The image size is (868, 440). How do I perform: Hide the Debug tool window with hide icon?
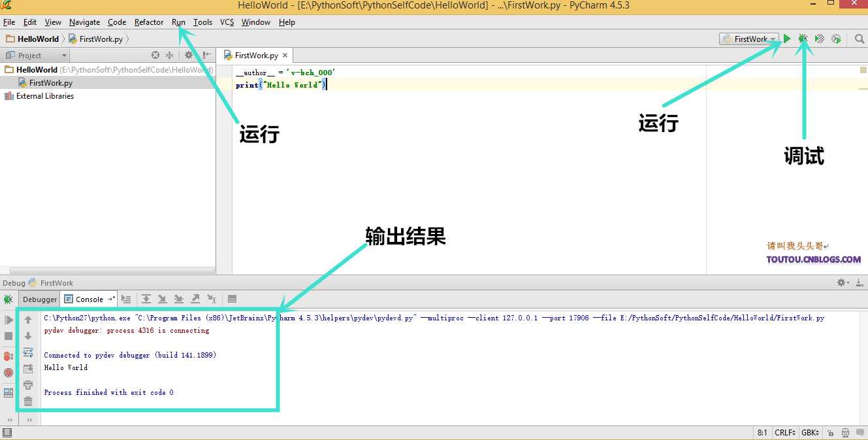pyautogui.click(x=860, y=283)
